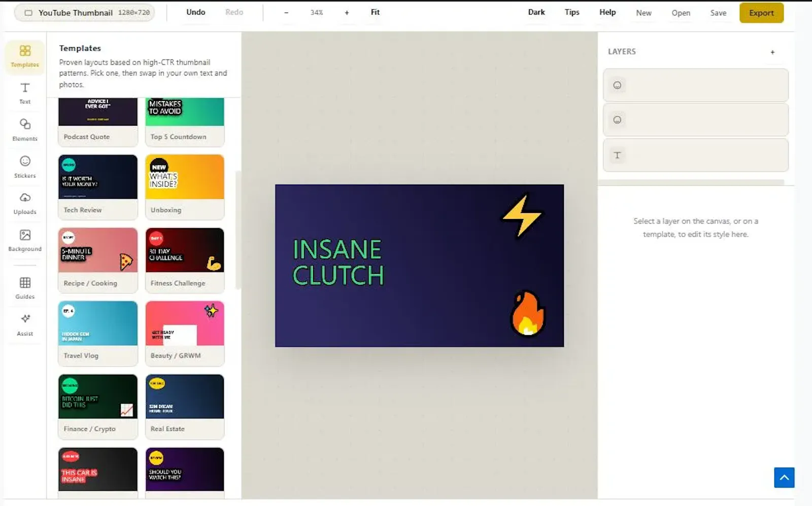This screenshot has width=812, height=506.
Task: Choose the Recipe / Cooking template
Action: pos(98,260)
